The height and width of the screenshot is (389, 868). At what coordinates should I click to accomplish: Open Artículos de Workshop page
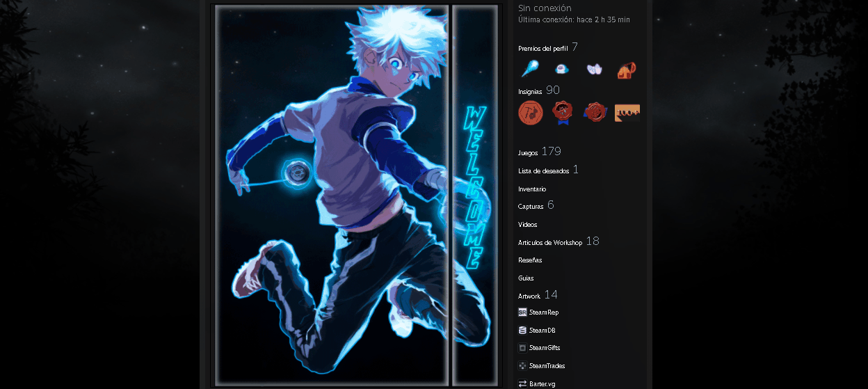(x=550, y=242)
